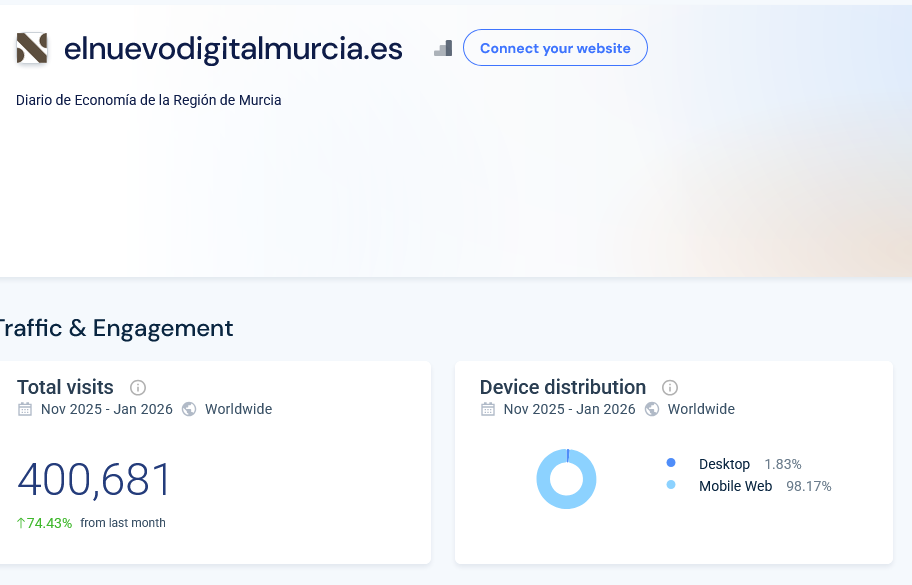The width and height of the screenshot is (912, 585).
Task: Click the elnuevodigitalmurcia.es site logo icon
Action: [32, 48]
